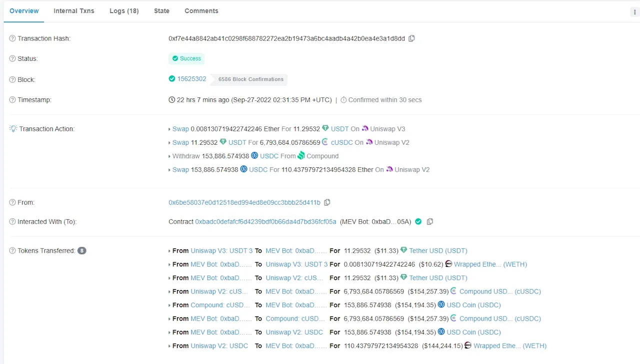
Task: Click the USDC coin icon in the Withdraw line
Action: (x=254, y=156)
